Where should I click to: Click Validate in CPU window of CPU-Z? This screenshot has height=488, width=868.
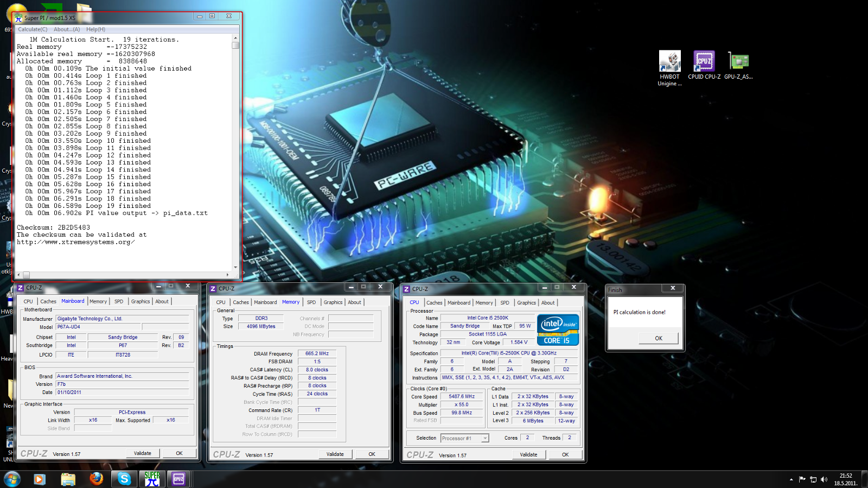pyautogui.click(x=529, y=454)
